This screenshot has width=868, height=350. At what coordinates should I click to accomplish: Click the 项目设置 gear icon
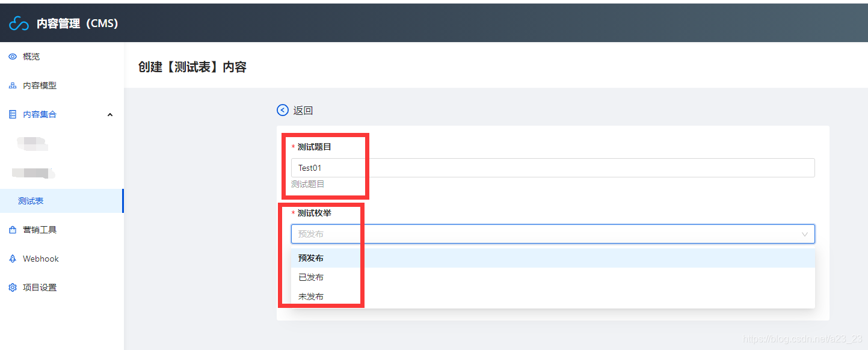click(x=13, y=287)
